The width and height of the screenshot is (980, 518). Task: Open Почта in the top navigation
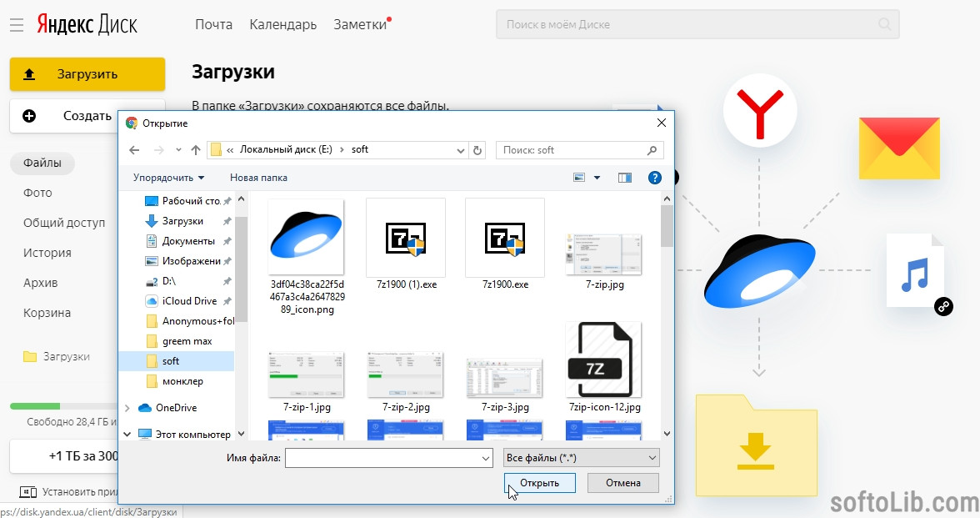click(x=213, y=24)
